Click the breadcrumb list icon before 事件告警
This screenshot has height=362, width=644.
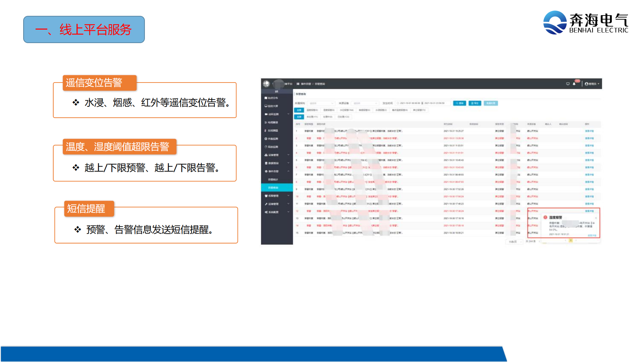click(298, 84)
